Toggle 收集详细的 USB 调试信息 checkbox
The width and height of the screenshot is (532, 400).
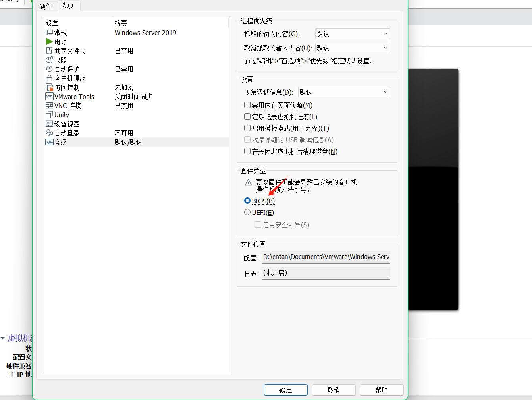[x=247, y=139]
